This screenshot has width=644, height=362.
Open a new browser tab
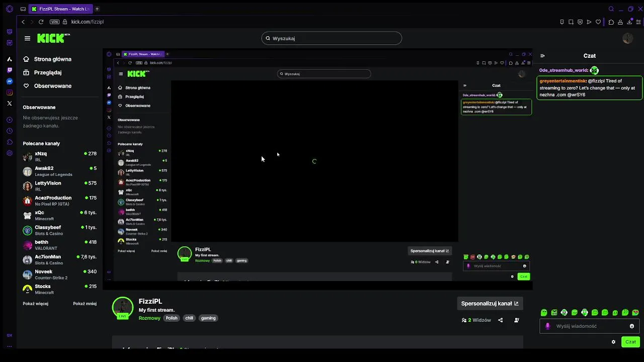click(x=97, y=9)
